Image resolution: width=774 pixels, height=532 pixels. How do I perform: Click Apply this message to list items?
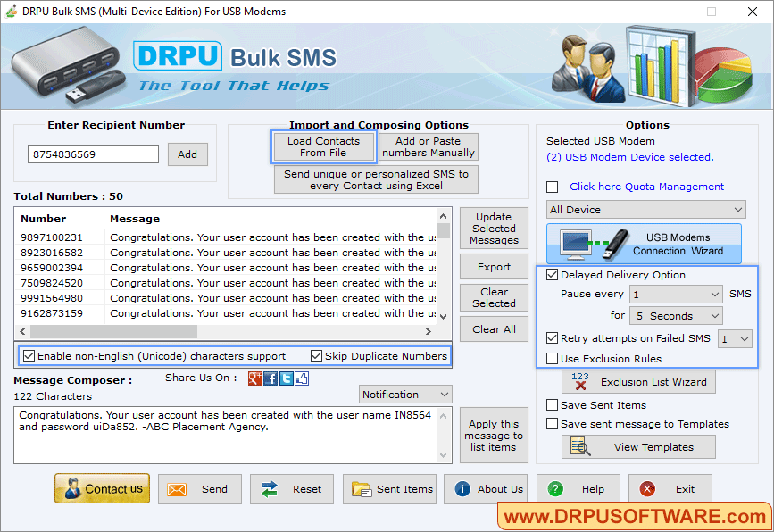point(494,436)
